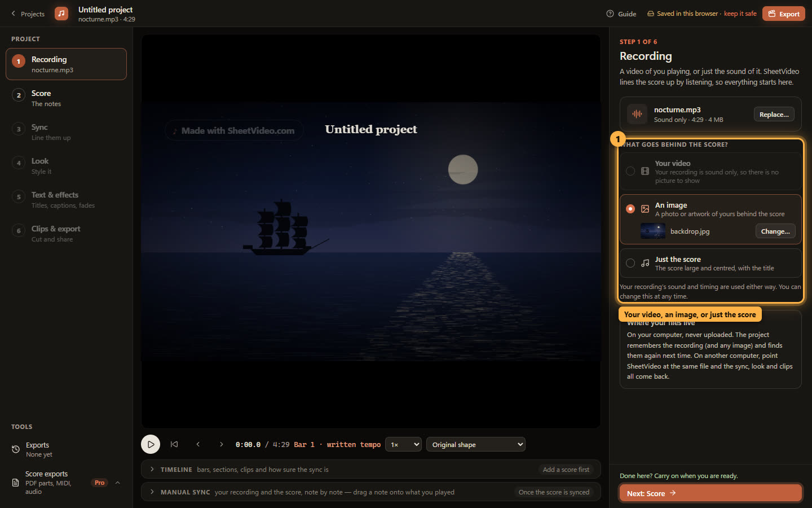
Task: Click the 'Untitled project' title on the preview
Action: click(x=371, y=129)
